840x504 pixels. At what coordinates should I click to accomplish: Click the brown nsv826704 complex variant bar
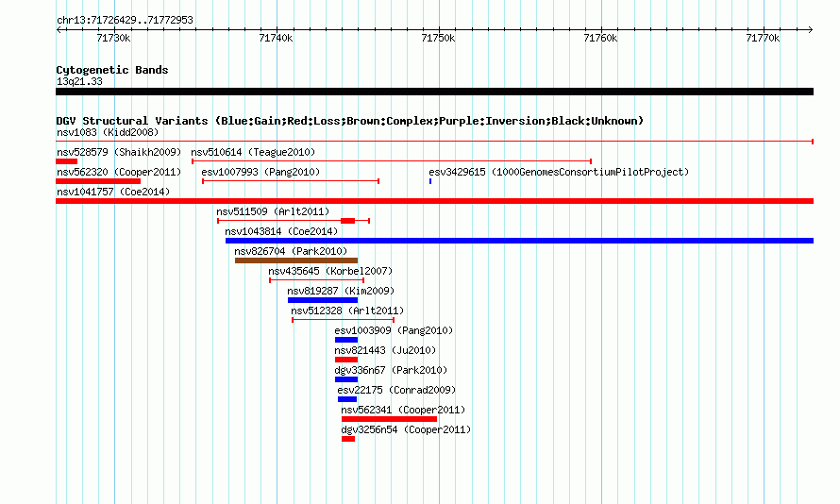point(296,260)
